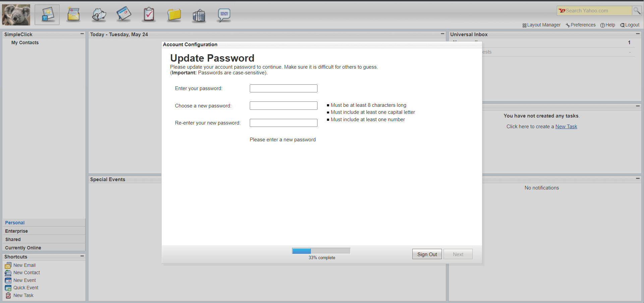The width and height of the screenshot is (644, 303).
Task: Click the koala profile picture
Action: click(16, 15)
